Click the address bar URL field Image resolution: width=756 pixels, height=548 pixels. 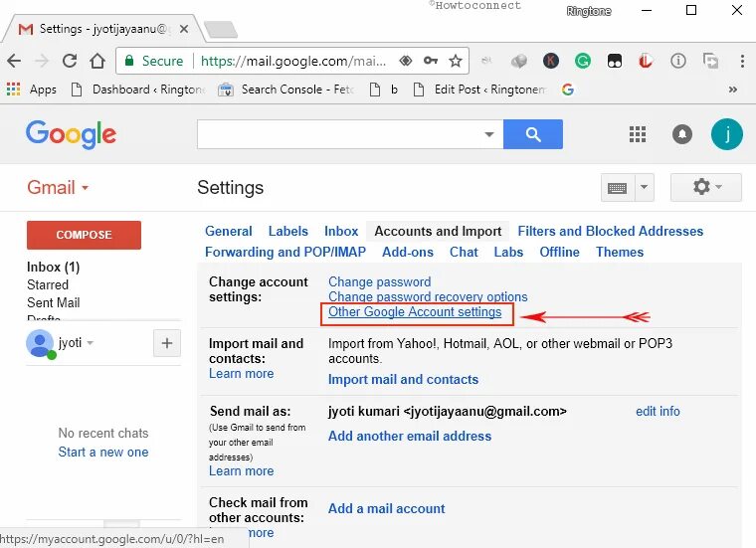(x=293, y=61)
